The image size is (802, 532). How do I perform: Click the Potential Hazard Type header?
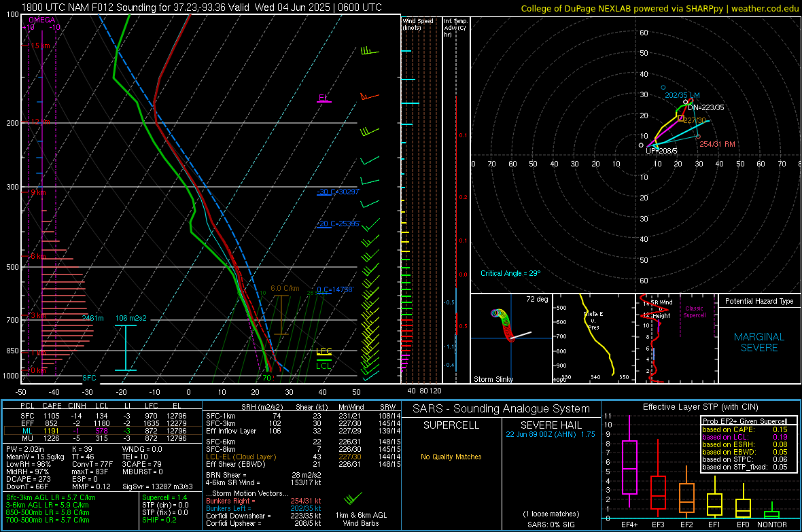pos(759,301)
